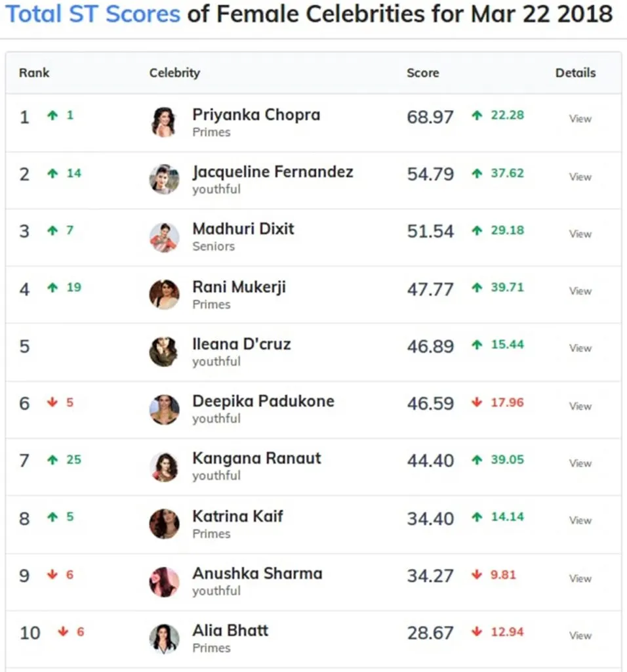
Task: Open View details for Madhuri Dixit
Action: [x=580, y=234]
